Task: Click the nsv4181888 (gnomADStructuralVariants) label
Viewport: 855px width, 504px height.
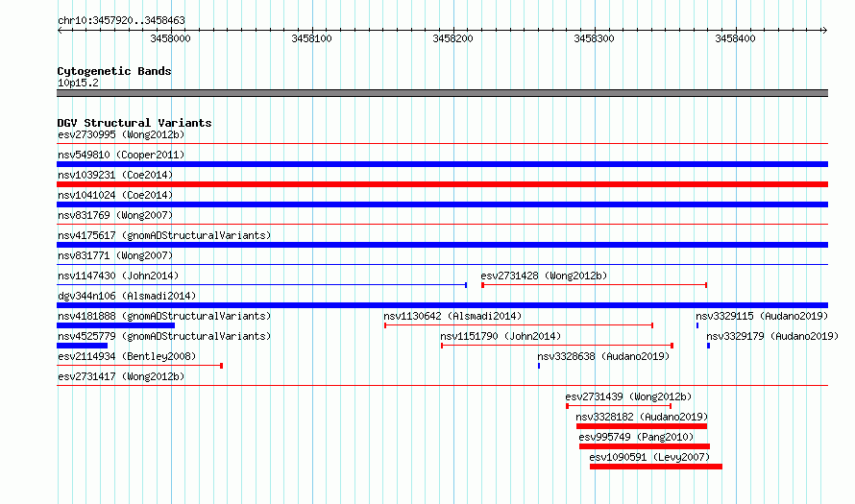Action: click(164, 316)
